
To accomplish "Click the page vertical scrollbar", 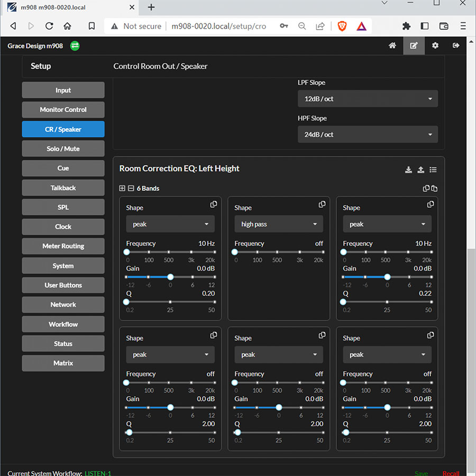I will coord(471,361).
